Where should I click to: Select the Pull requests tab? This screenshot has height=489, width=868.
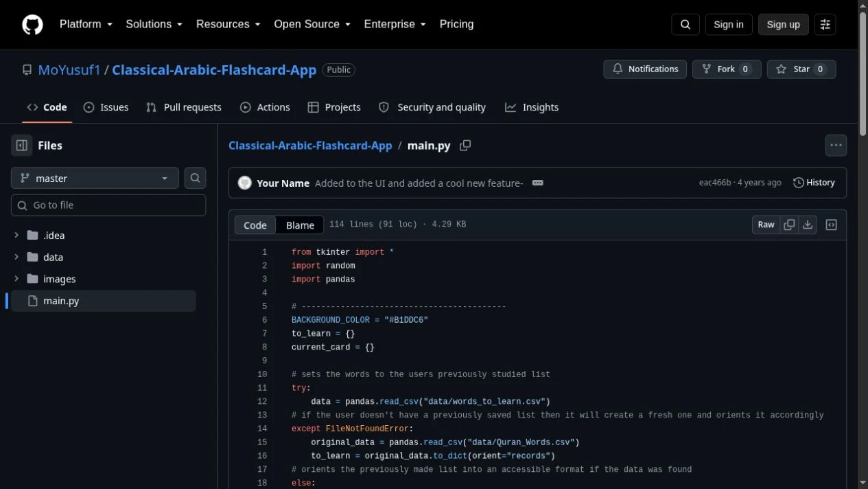point(183,107)
